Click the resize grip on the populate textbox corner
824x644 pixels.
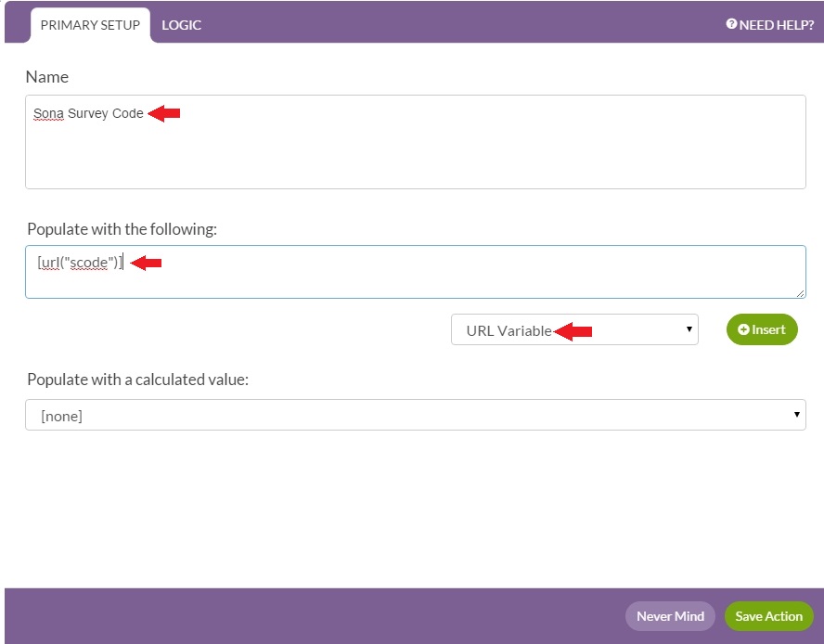pyautogui.click(x=800, y=291)
